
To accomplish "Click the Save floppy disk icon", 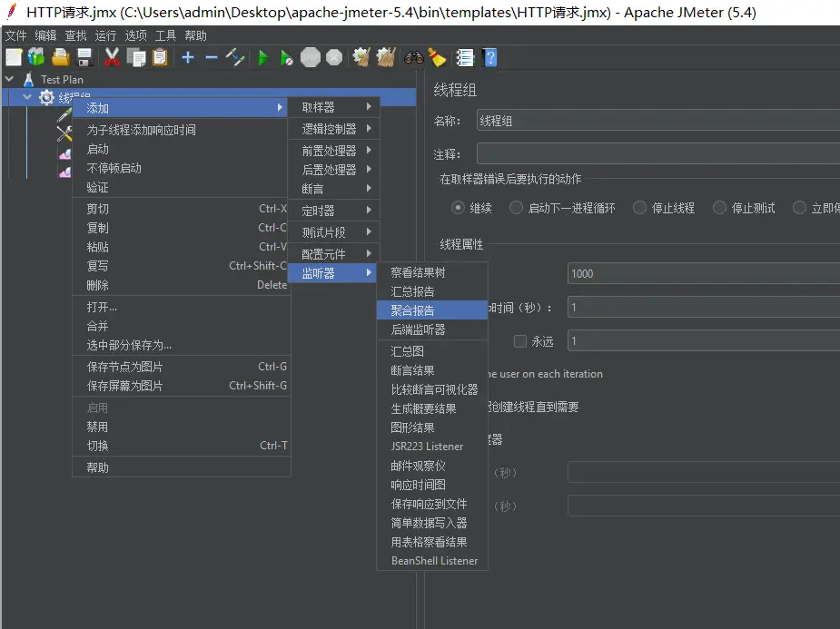I will (84, 57).
